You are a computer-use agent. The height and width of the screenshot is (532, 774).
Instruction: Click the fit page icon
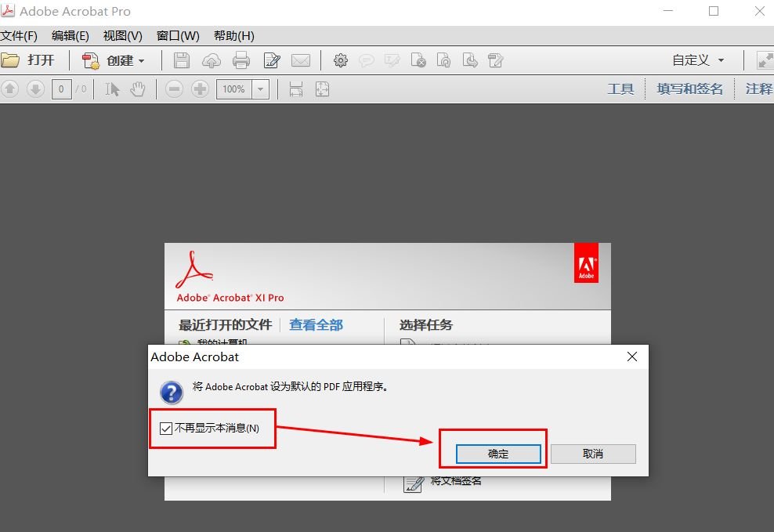[x=322, y=89]
